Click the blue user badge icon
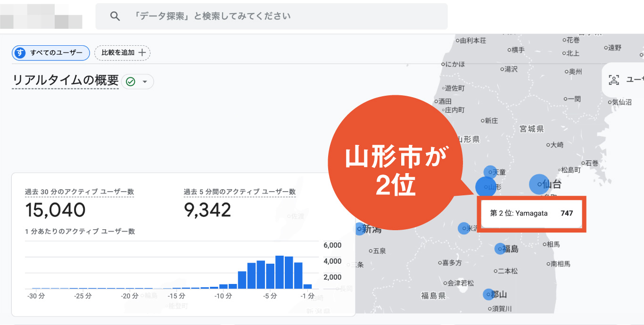Image resolution: width=644 pixels, height=325 pixels. [20, 53]
